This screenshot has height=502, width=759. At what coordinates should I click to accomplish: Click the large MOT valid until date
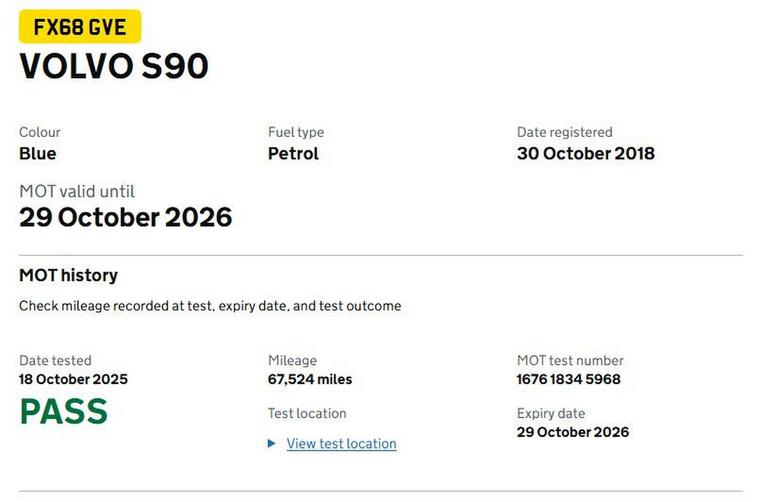pyautogui.click(x=126, y=217)
